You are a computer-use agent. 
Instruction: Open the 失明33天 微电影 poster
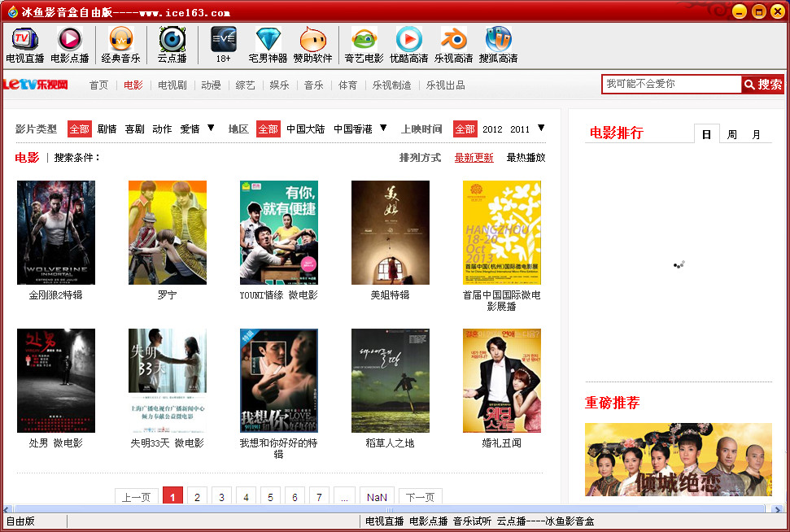coord(168,381)
